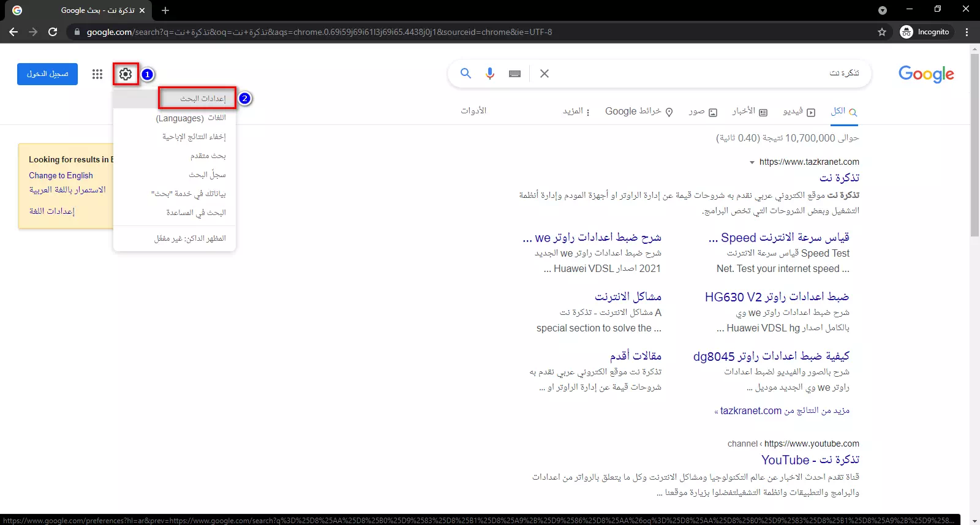Select سجلّ البحث search history entry
Image resolution: width=980 pixels, height=525 pixels.
pyautogui.click(x=175, y=175)
